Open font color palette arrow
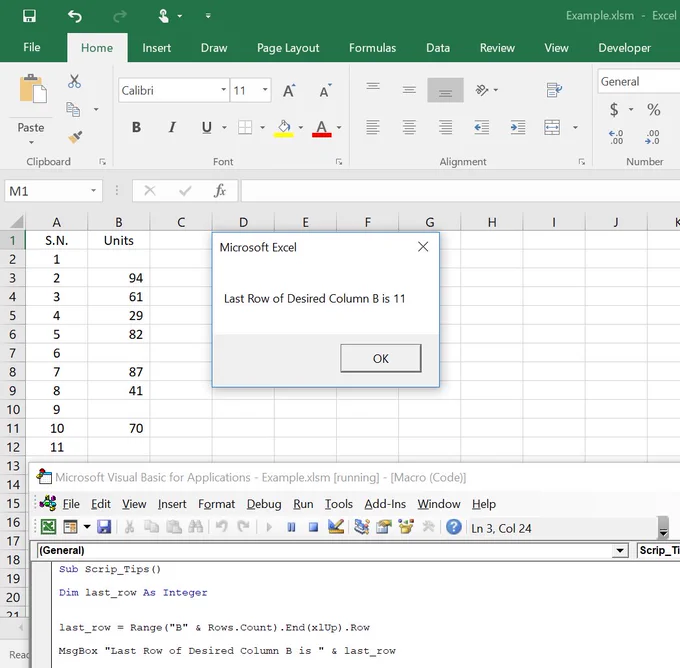This screenshot has height=668, width=680. 339,128
